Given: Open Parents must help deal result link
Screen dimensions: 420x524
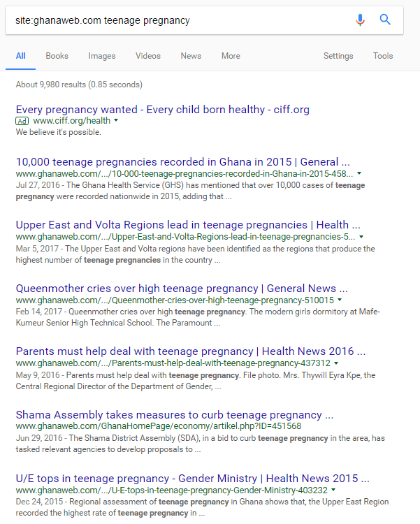Looking at the screenshot, I should pyautogui.click(x=190, y=351).
